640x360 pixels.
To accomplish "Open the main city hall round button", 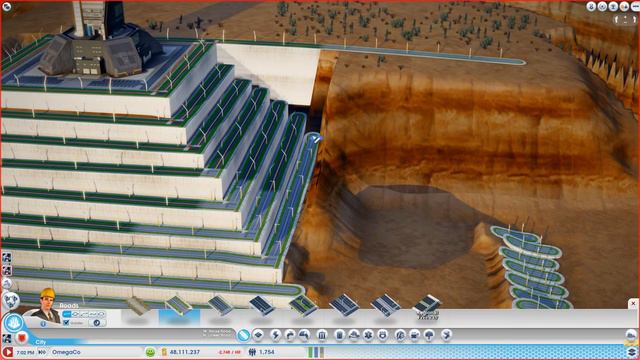I will tap(13, 323).
